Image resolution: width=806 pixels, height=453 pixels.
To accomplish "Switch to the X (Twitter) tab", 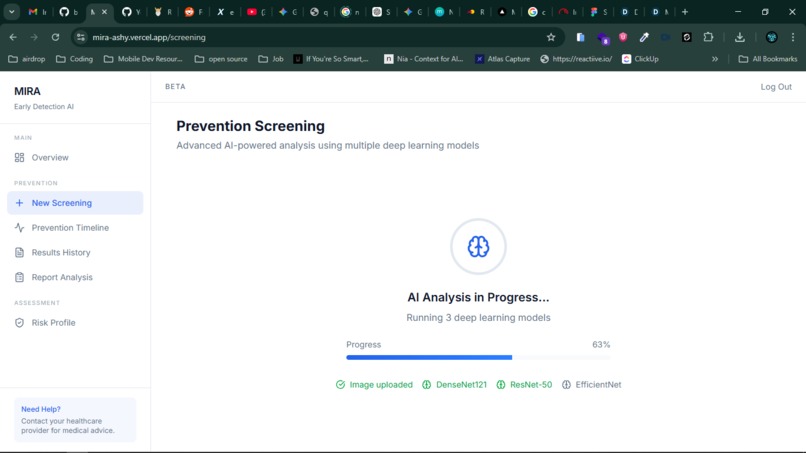I will [225, 12].
